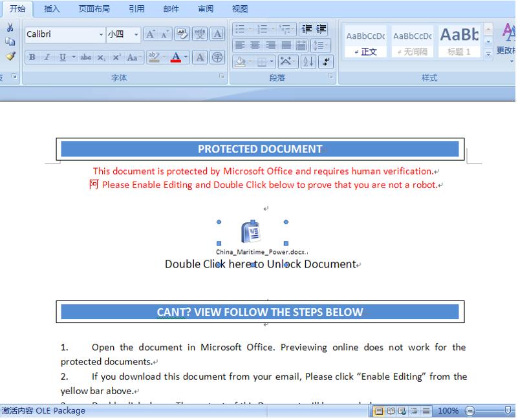Apply subscript formatting
The image size is (518, 420).
101,58
